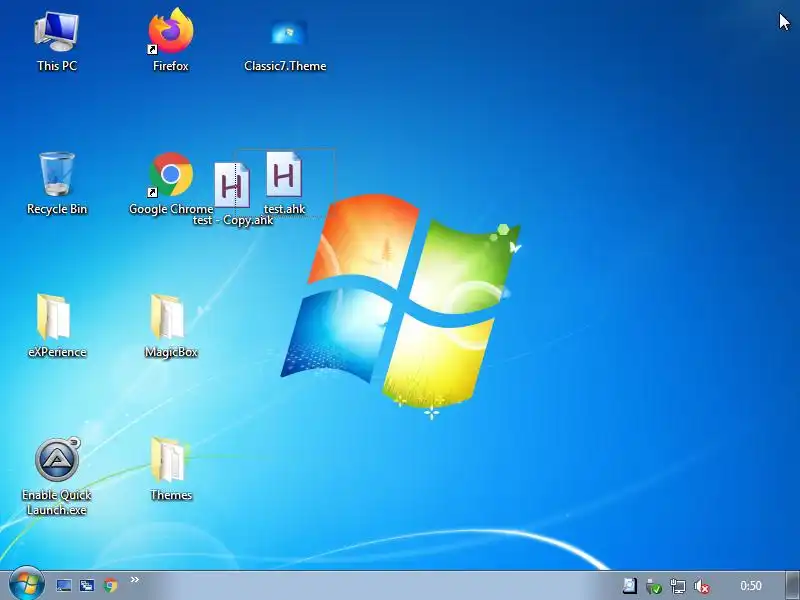Viewport: 800px width, 600px height.
Task: Click the "Recycle Bin" label text
Action: [x=57, y=209]
